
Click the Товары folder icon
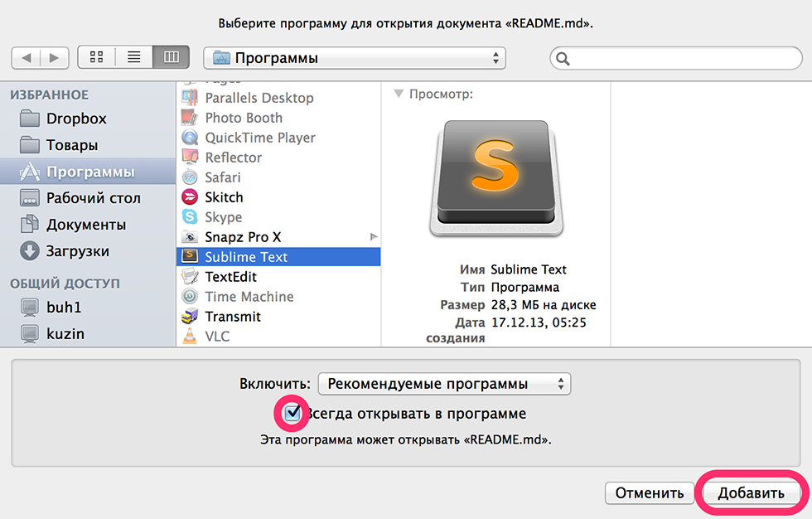[30, 144]
